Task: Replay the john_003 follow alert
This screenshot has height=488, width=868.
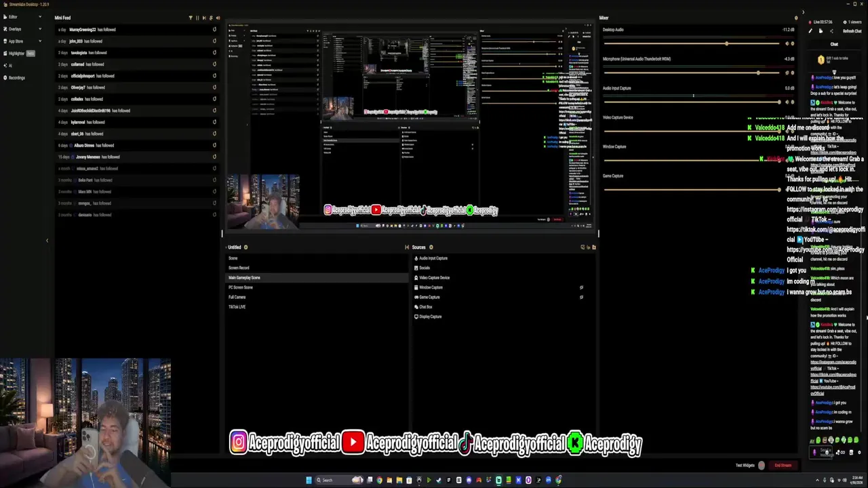Action: coord(214,41)
